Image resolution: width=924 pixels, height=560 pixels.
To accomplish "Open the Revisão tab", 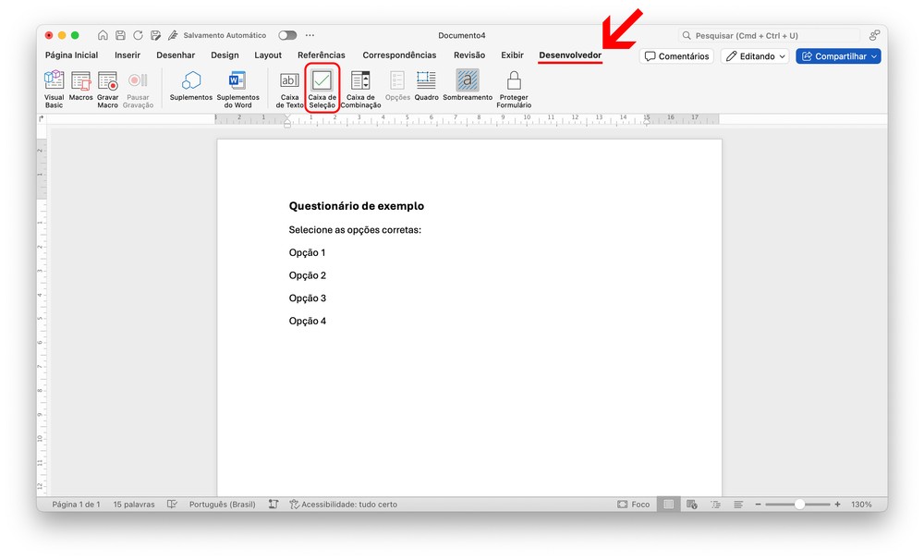I will coord(469,55).
